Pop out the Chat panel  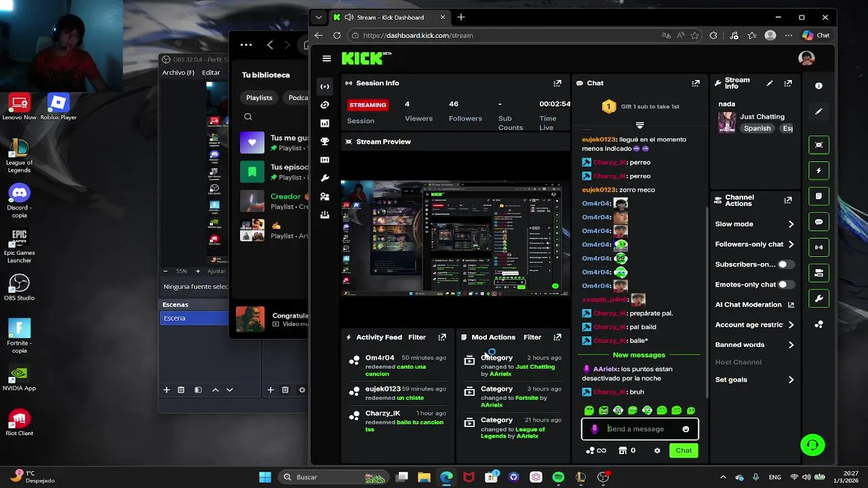point(696,83)
